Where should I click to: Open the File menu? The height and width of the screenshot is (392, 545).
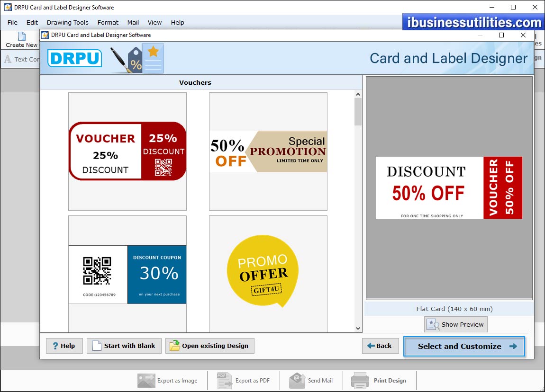[12, 22]
